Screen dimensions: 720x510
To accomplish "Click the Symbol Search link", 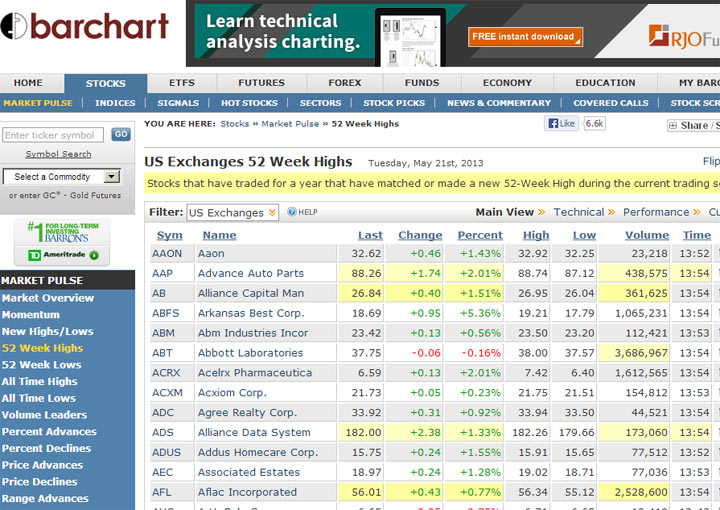I will point(58,154).
